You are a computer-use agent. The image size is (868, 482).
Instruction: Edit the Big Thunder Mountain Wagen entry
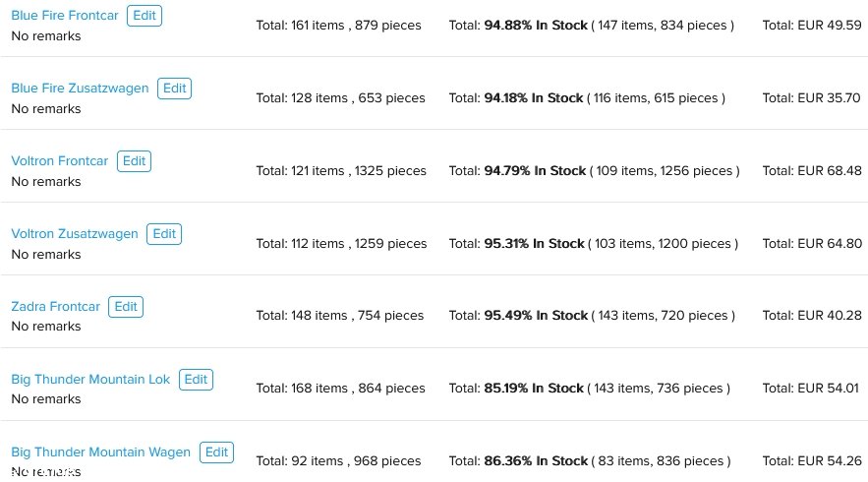217,452
